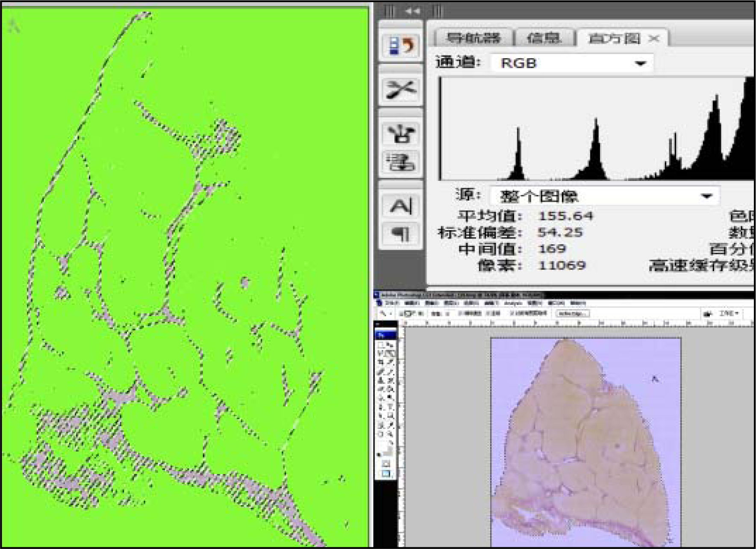756x549 pixels.
Task: Switch to the 信息 tab
Action: tap(544, 38)
